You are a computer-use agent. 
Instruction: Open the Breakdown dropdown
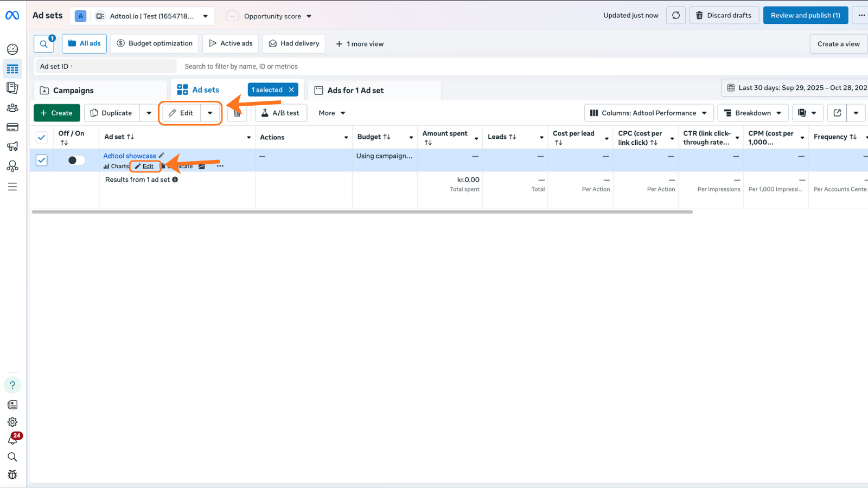[x=752, y=113]
